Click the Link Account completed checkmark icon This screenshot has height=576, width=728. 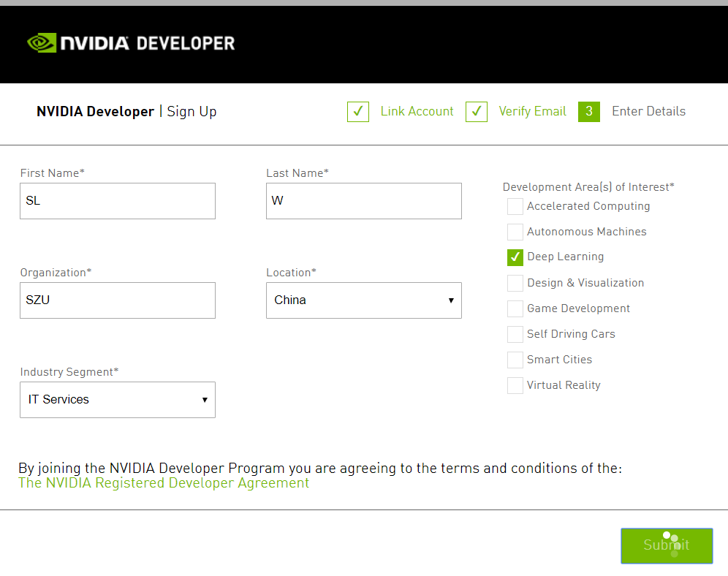(358, 112)
